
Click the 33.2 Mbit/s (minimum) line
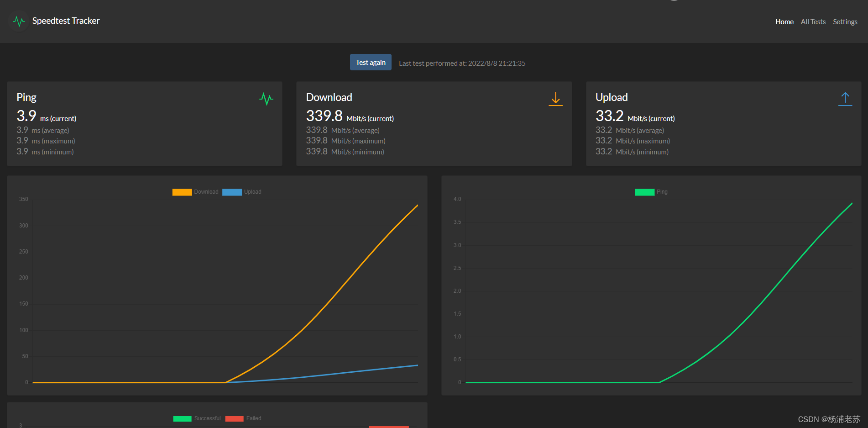[632, 152]
